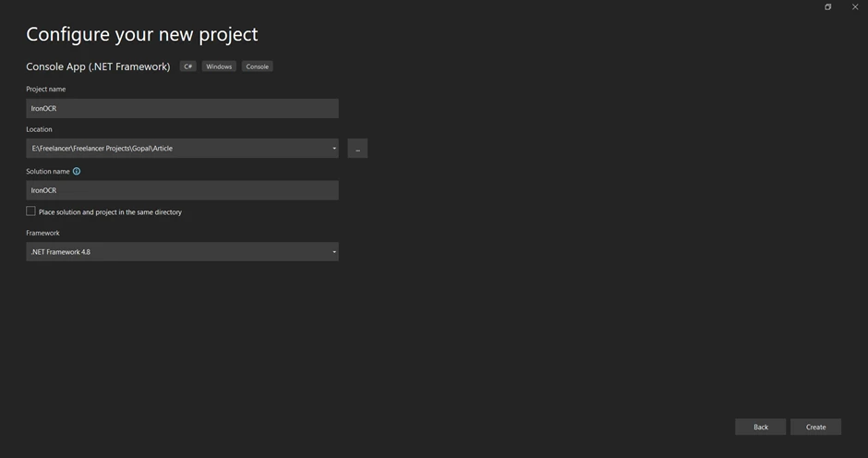This screenshot has height=458, width=868.
Task: Click the Configure your new project heading
Action: [x=142, y=34]
